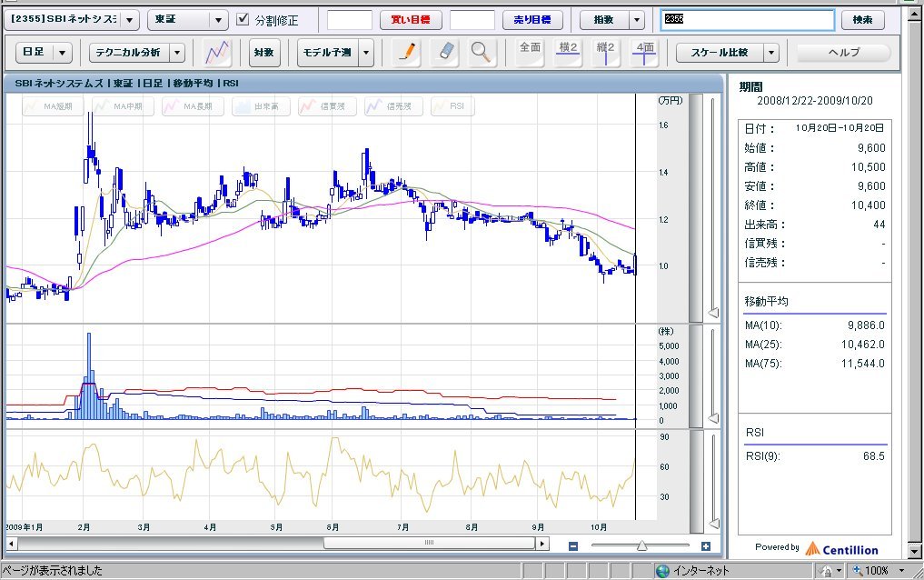Click the stock code search field
This screenshot has width=924, height=580.
click(747, 20)
